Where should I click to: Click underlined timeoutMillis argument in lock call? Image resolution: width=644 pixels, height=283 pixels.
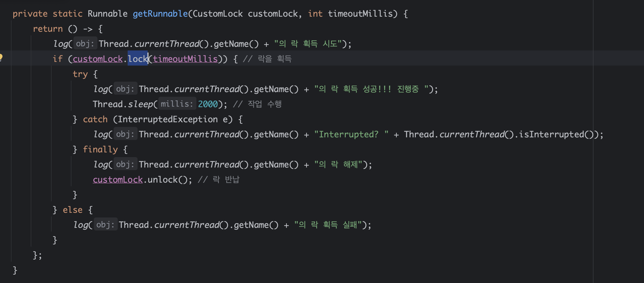(185, 59)
